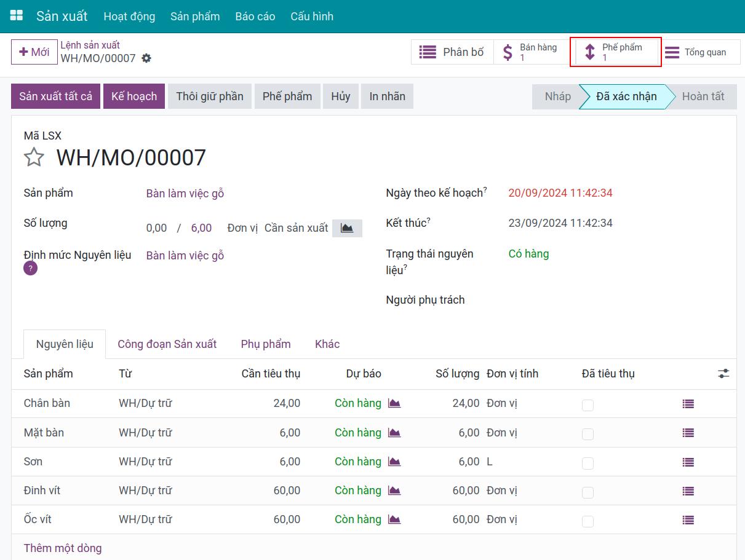Click the Kế hoạch button
Viewport: 745px width, 560px height.
[134, 97]
